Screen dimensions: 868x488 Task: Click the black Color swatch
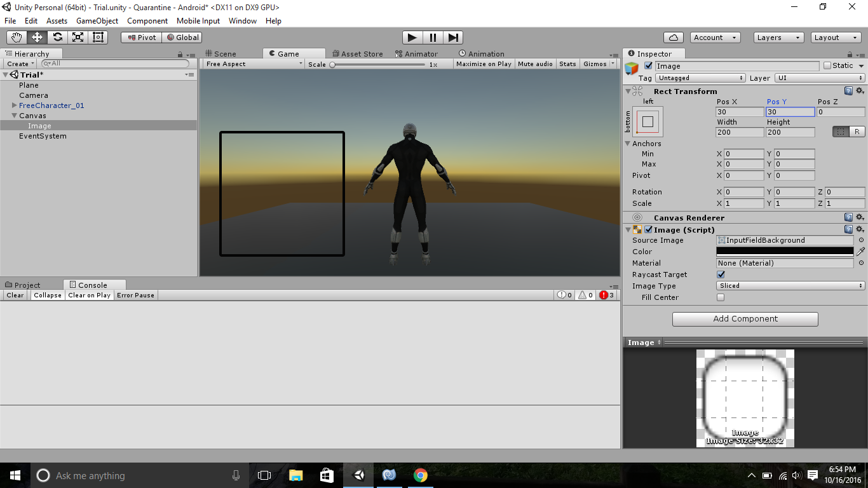coord(785,252)
